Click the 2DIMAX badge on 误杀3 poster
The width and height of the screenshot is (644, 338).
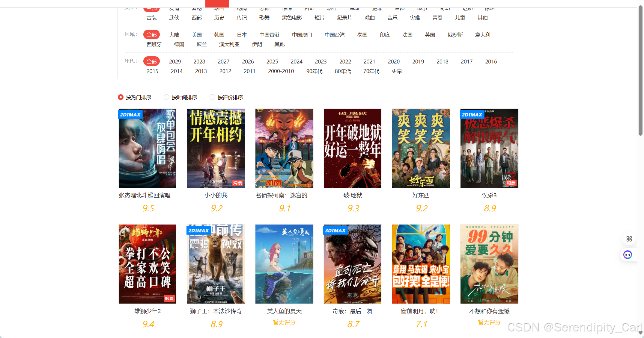click(472, 115)
